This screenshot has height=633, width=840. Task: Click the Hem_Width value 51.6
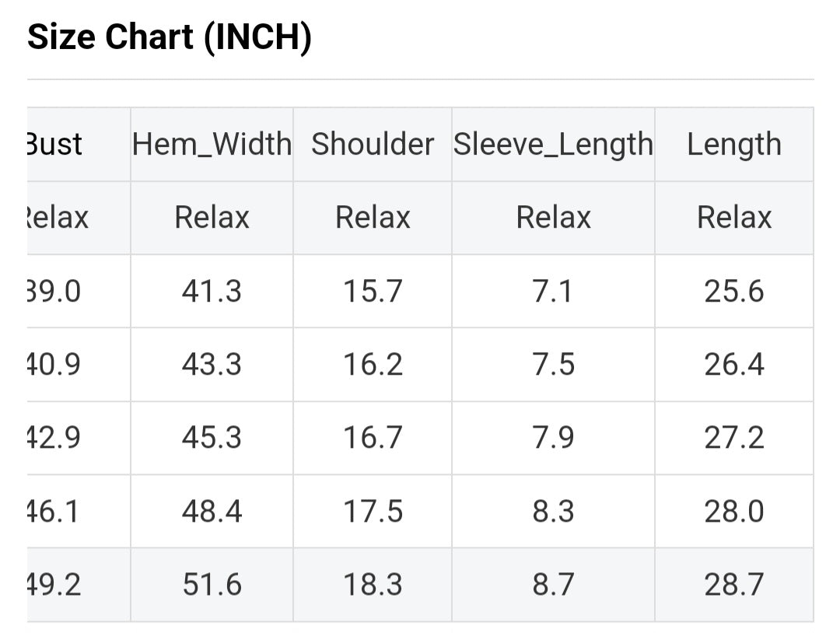[212, 585]
